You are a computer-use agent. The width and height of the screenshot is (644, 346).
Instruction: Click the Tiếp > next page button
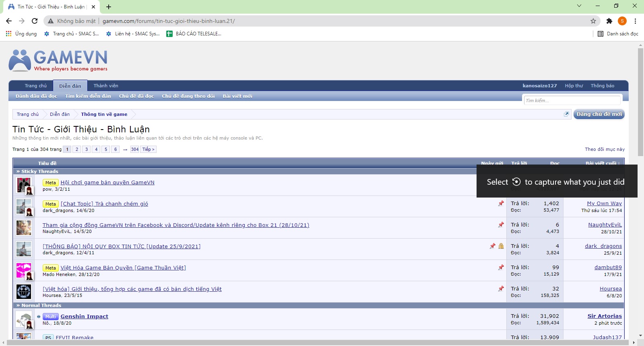pos(148,149)
